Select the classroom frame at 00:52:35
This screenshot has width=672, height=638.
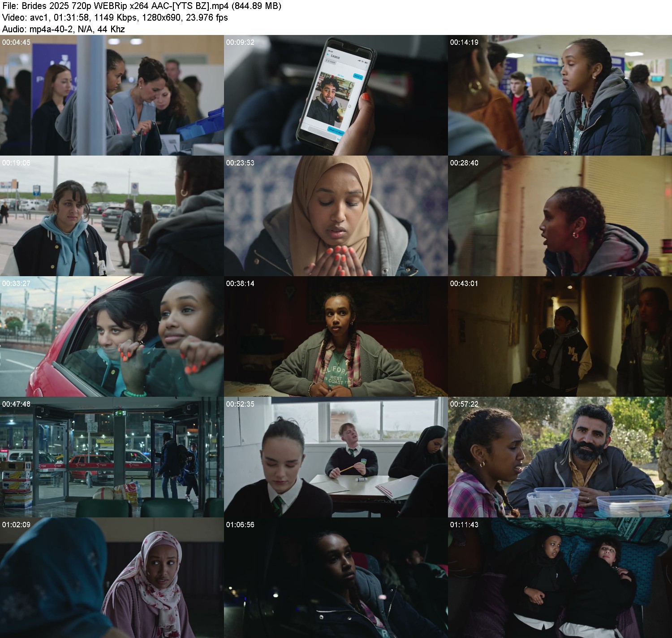pyautogui.click(x=336, y=457)
